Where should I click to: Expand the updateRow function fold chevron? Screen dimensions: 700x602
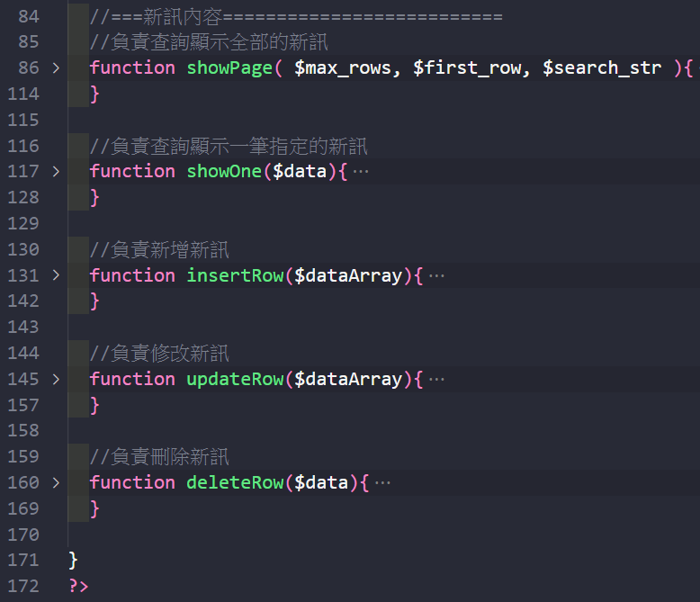pos(56,379)
